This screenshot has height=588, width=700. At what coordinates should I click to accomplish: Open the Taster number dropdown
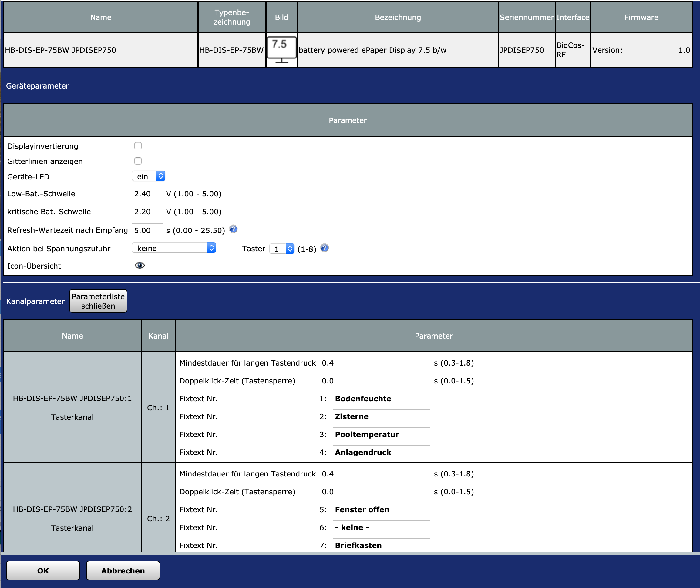282,249
